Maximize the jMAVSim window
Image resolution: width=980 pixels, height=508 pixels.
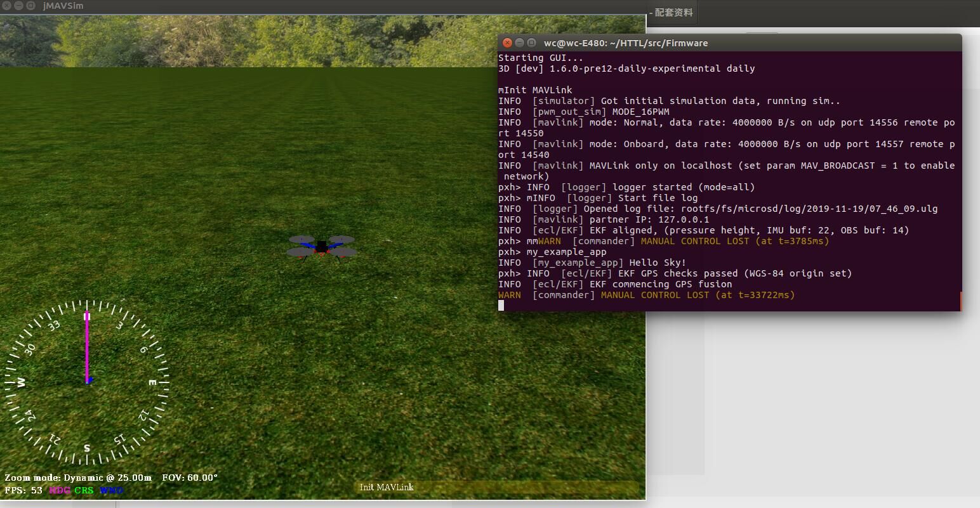30,5
